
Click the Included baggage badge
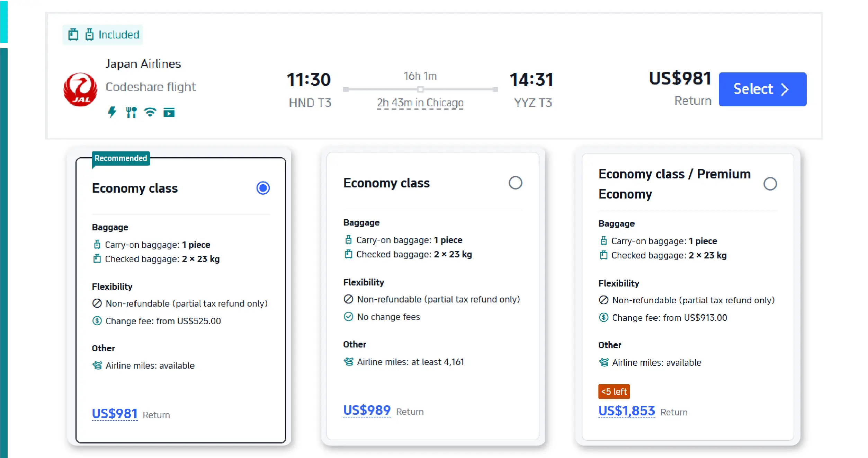(102, 35)
